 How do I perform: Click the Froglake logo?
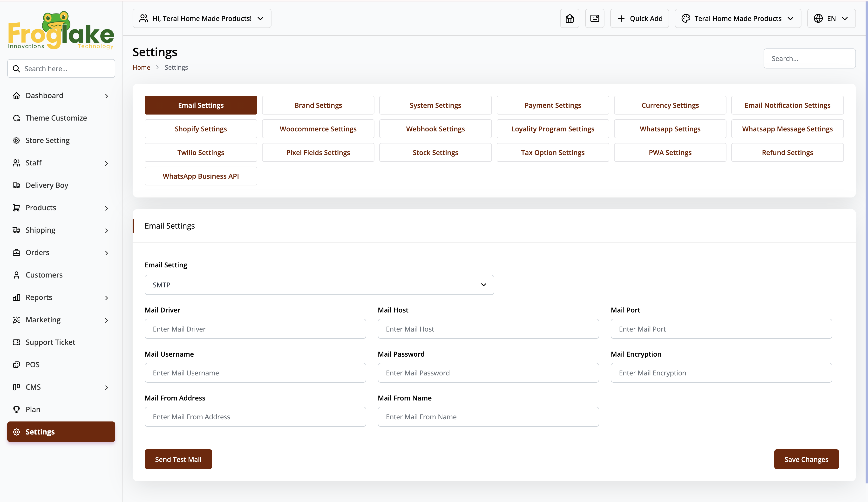pyautogui.click(x=61, y=30)
